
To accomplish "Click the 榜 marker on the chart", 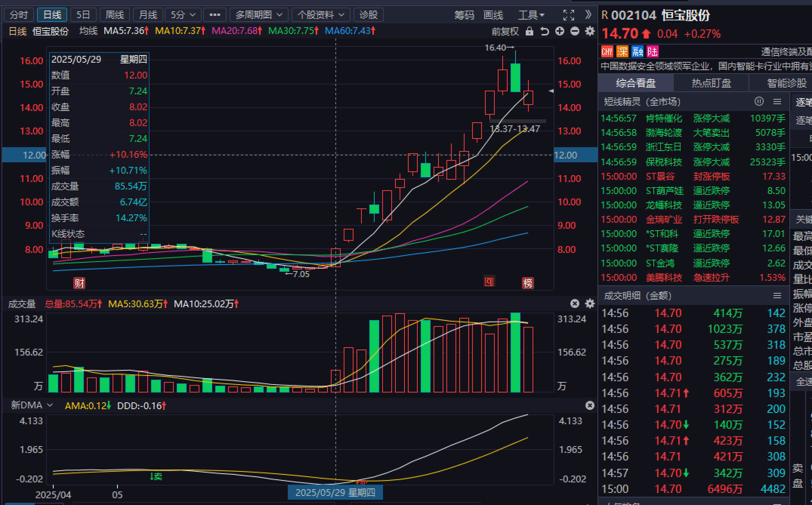I will 528,283.
